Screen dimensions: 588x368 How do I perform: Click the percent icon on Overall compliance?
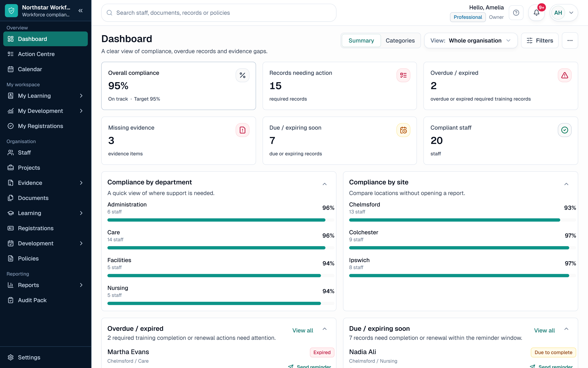242,75
